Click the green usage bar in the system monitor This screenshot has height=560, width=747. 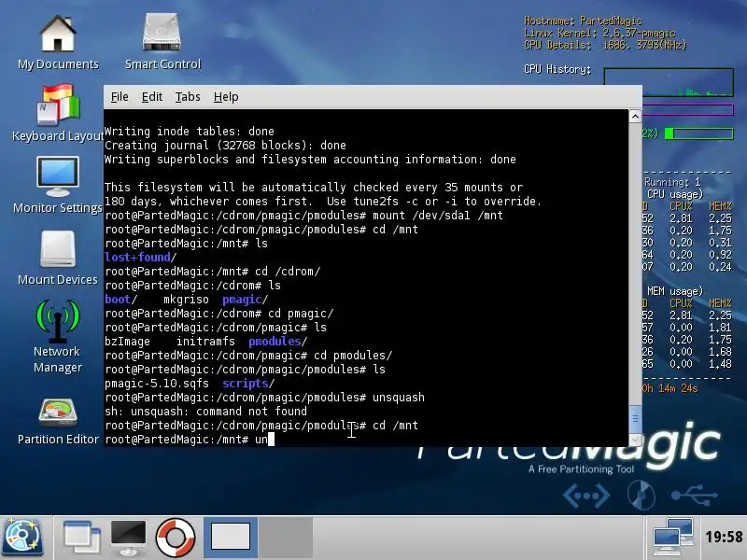[x=698, y=133]
